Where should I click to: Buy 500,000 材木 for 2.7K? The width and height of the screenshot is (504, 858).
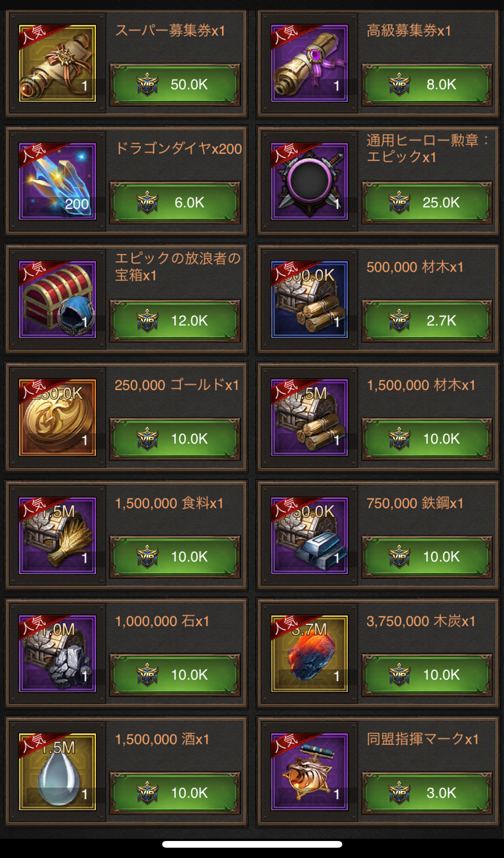point(427,321)
